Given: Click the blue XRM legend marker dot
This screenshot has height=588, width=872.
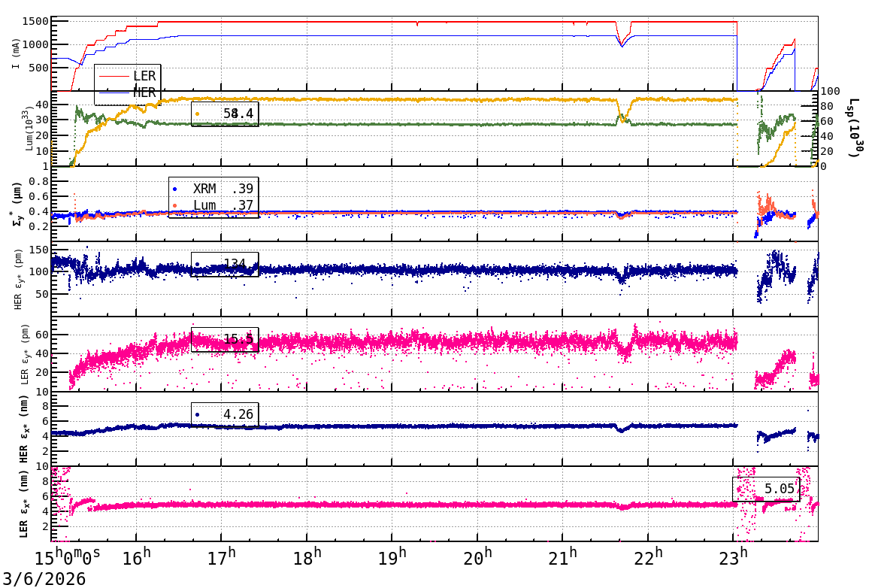Looking at the screenshot, I should [x=176, y=189].
